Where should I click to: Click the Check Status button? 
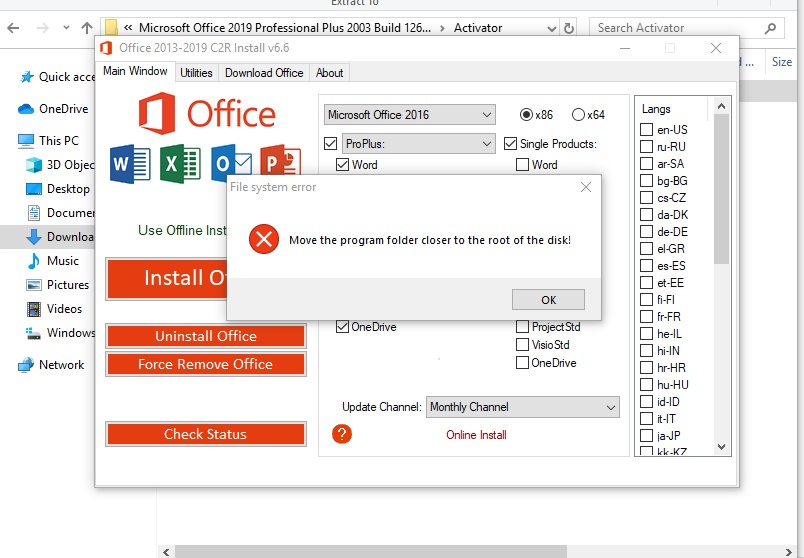pos(206,434)
